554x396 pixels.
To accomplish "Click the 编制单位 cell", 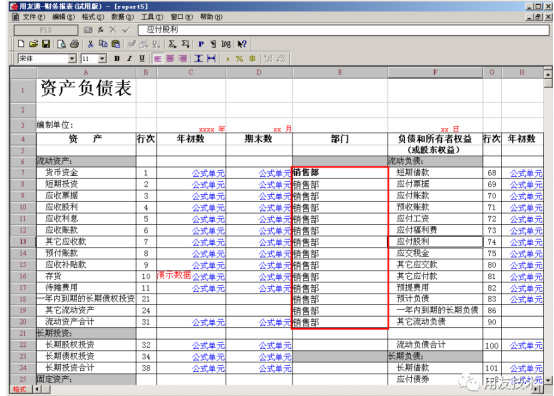I will pyautogui.click(x=86, y=125).
